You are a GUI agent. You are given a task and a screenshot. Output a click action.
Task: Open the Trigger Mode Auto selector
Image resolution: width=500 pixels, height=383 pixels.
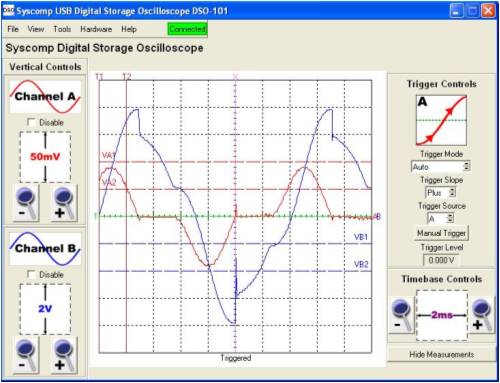click(x=441, y=166)
